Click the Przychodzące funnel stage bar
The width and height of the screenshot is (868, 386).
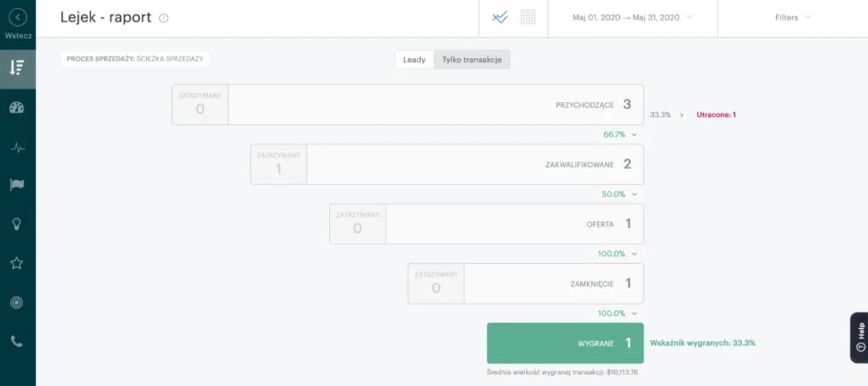tap(435, 105)
